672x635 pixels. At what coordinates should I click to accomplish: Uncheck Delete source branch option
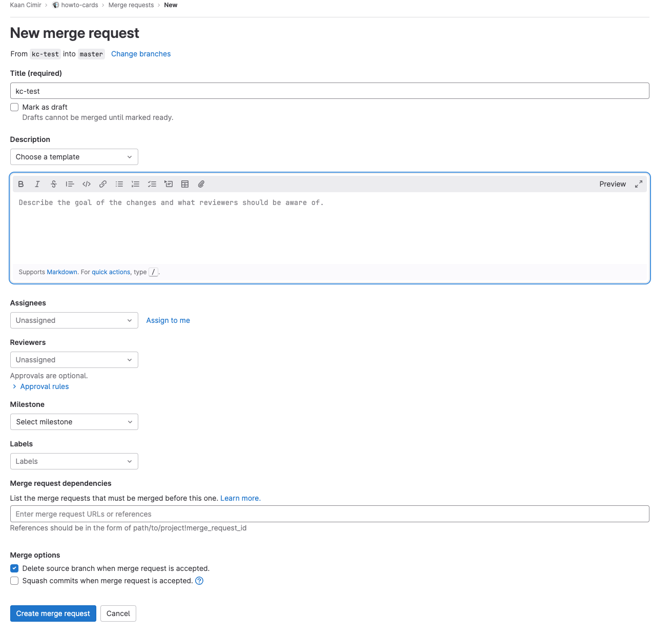click(14, 568)
